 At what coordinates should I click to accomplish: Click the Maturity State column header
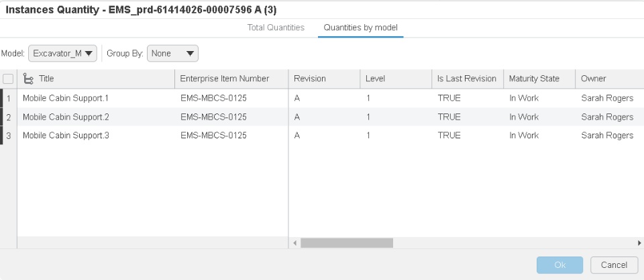point(534,79)
